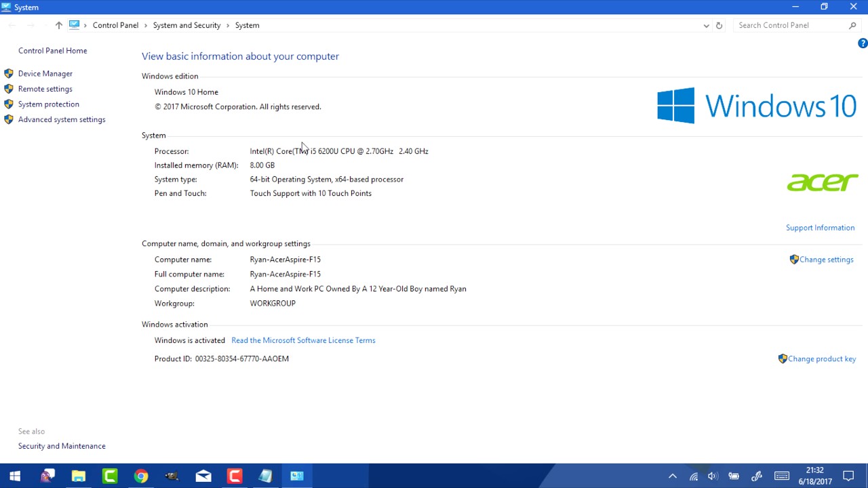Expand the chevron after System and Security breadcrumb
868x488 pixels.
coord(228,25)
